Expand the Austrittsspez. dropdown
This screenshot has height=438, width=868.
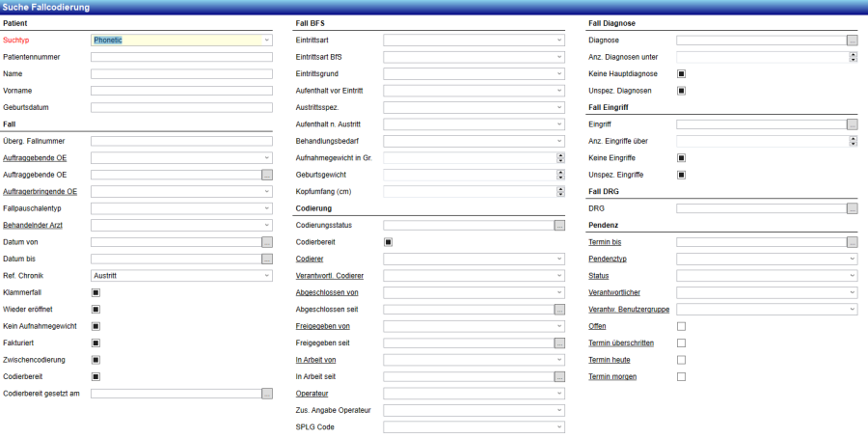[x=474, y=107]
